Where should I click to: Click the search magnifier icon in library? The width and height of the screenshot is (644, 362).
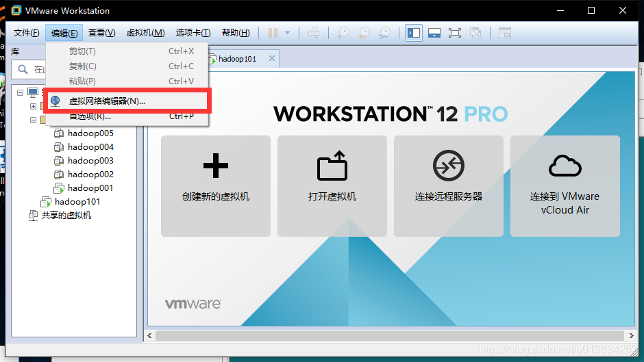coord(23,69)
